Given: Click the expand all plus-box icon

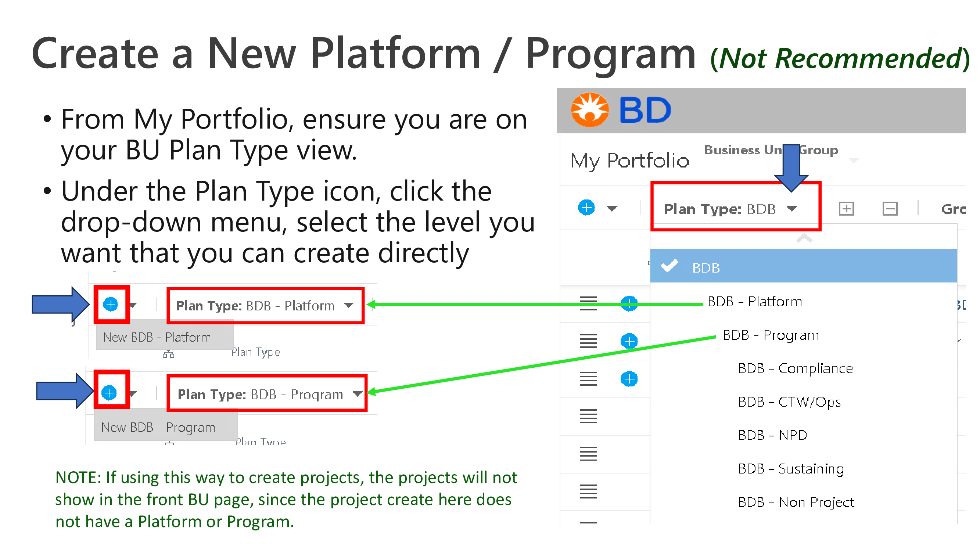Looking at the screenshot, I should [846, 208].
